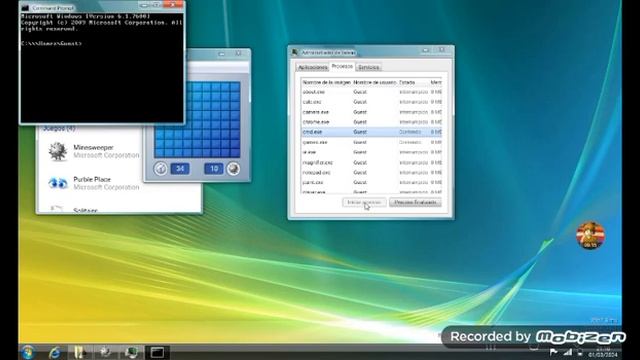Click the Procesos finalizados button
Screen dimensions: 640x360
pos(415,202)
